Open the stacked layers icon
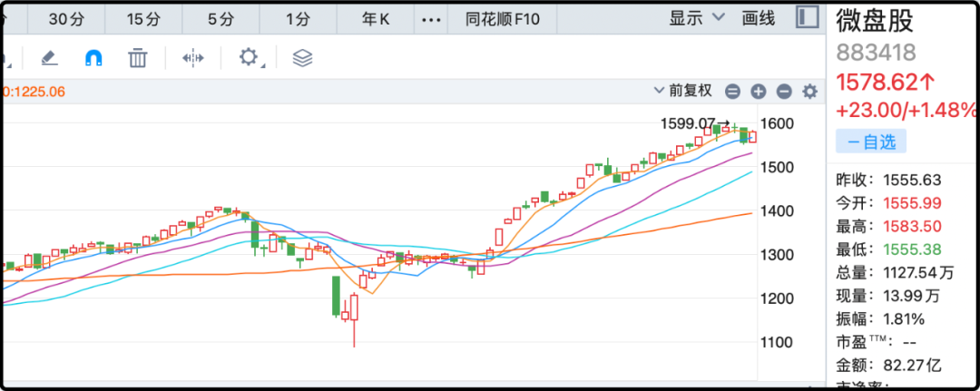The image size is (980, 391). tap(302, 58)
